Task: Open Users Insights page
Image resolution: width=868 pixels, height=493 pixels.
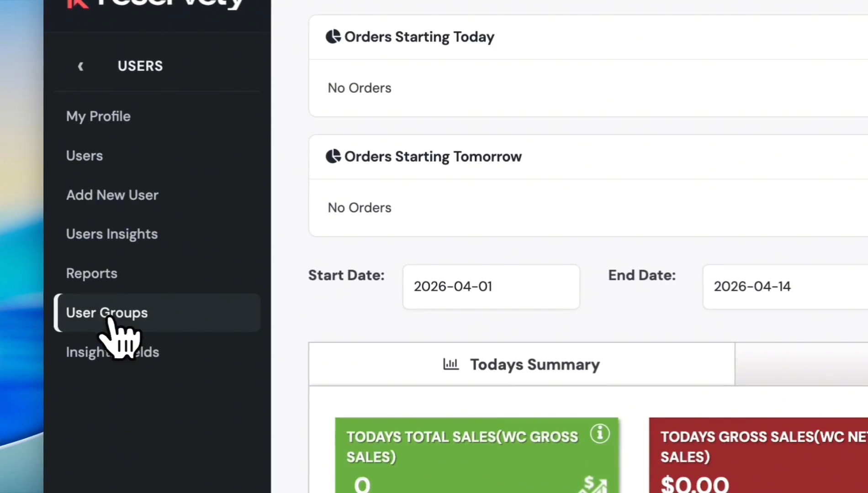Action: click(112, 234)
